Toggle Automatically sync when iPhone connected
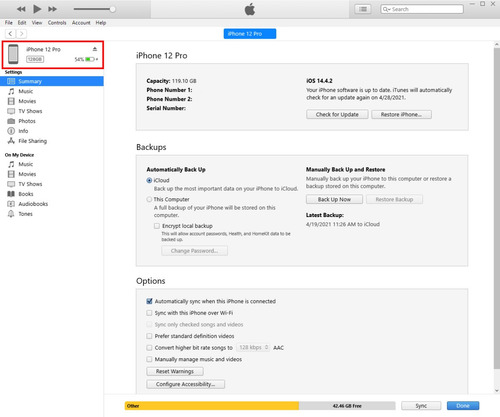Viewport: 500px width, 417px height. [x=149, y=301]
